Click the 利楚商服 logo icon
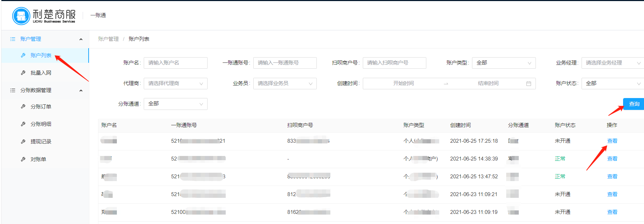Image resolution: width=644 pixels, height=224 pixels. (21, 16)
